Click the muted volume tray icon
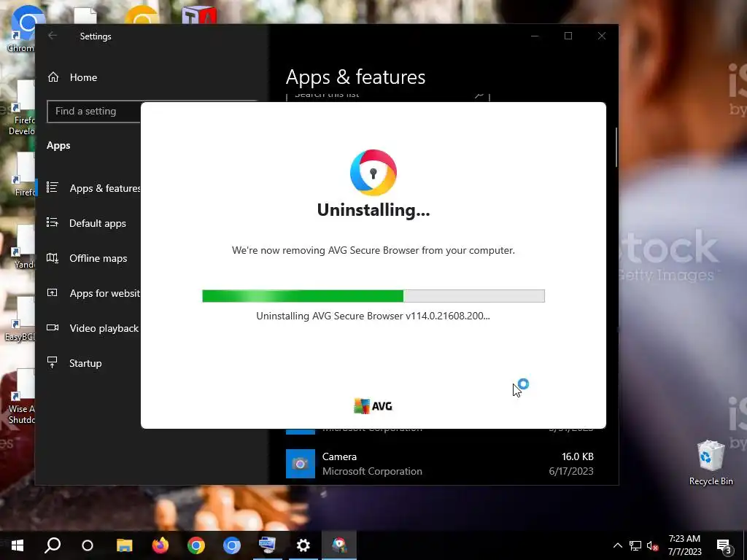Image resolution: width=747 pixels, height=560 pixels. coord(653,545)
